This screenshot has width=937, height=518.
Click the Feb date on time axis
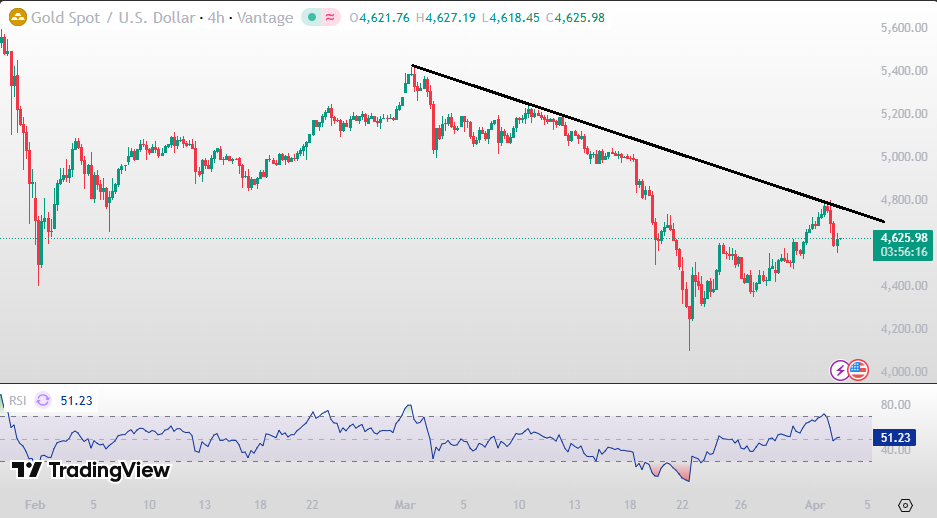(35, 504)
